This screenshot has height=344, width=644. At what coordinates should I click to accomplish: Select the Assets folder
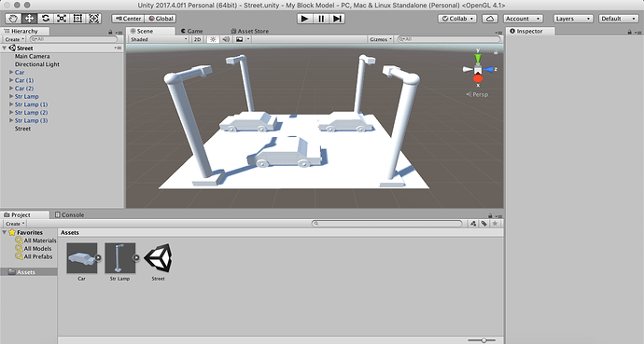[x=28, y=272]
